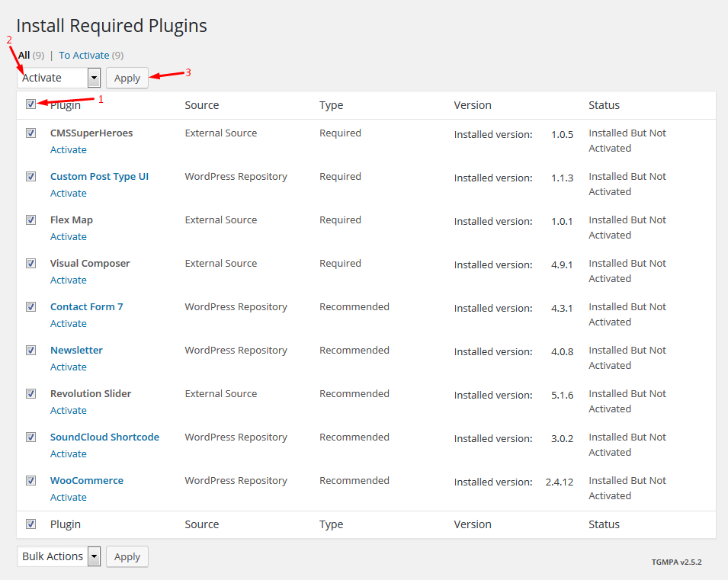Click the Status column header at top
Viewport: 728px width, 580px height.
pos(604,105)
